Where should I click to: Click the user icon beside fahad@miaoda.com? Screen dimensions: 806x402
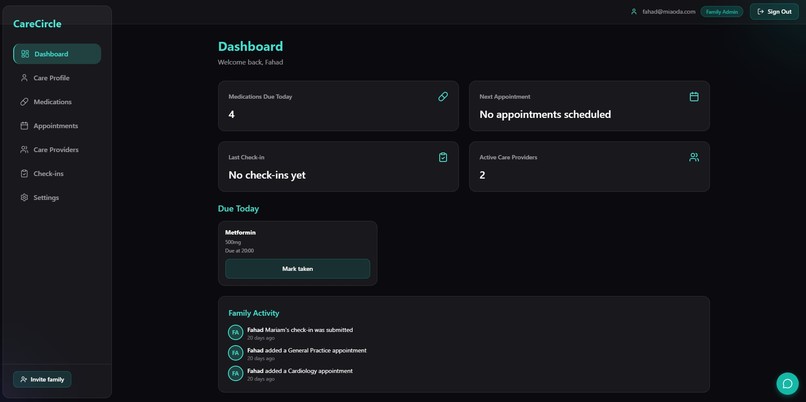click(x=634, y=11)
